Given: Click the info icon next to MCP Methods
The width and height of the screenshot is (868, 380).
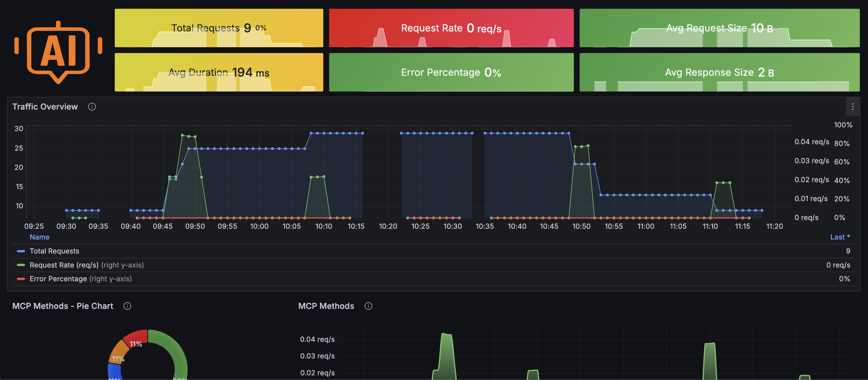Looking at the screenshot, I should (x=368, y=306).
